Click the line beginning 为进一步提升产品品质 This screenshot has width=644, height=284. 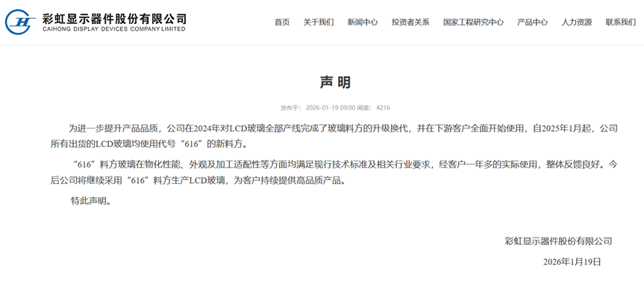pos(343,129)
